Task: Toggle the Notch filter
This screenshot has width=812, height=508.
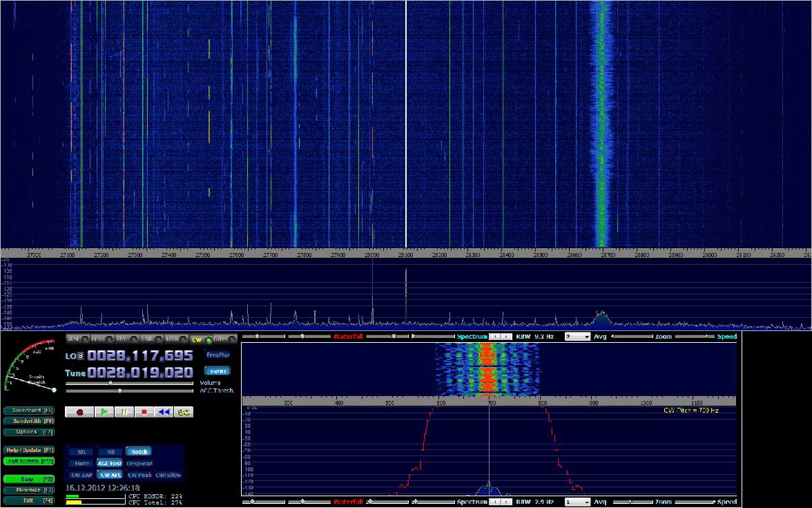Action: (x=139, y=452)
